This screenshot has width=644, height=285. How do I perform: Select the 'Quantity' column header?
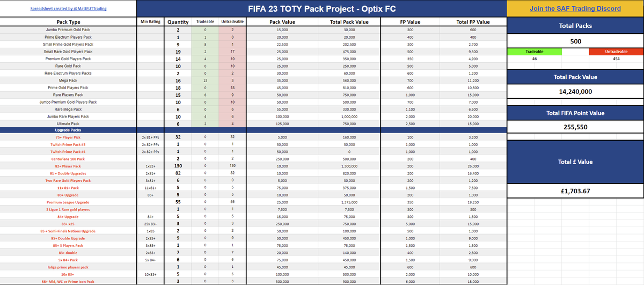point(178,22)
